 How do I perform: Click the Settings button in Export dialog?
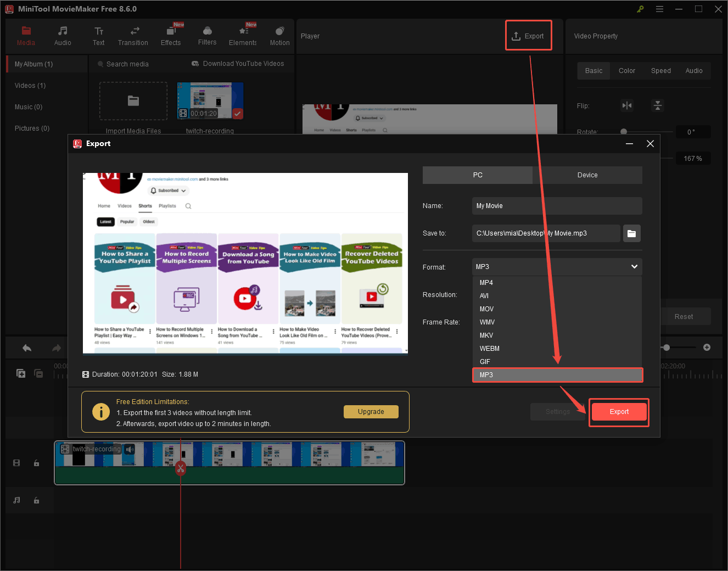click(558, 412)
